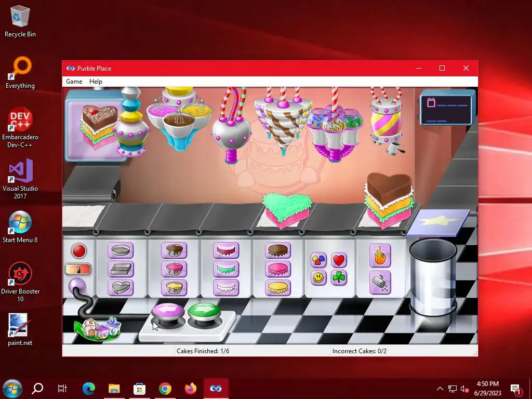Pick the white filling layer button
Screen dimensions: 532x399
226,288
